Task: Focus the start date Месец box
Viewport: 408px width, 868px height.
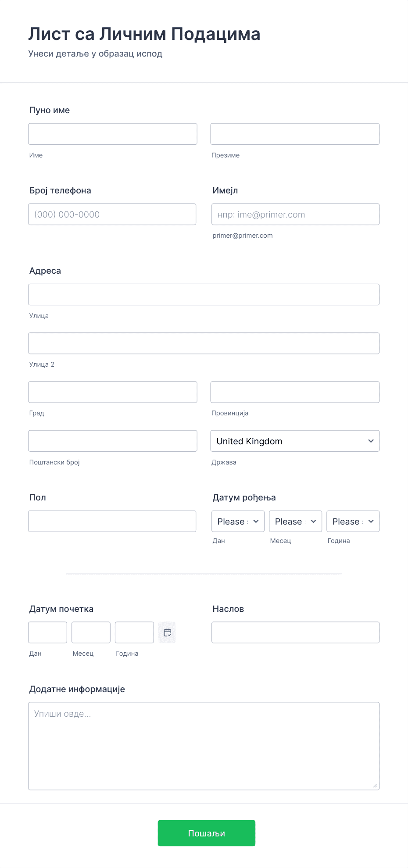Action: (x=91, y=632)
